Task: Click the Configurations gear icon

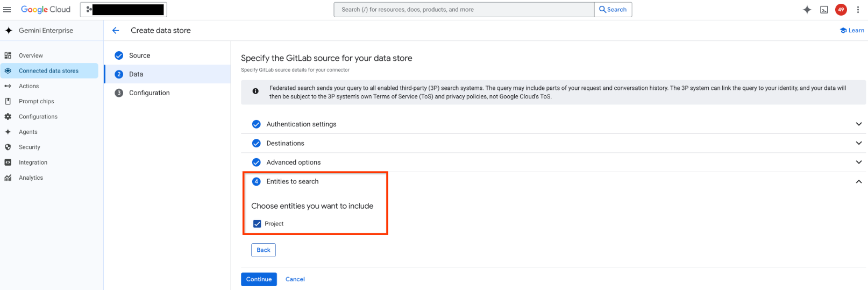Action: [x=8, y=117]
